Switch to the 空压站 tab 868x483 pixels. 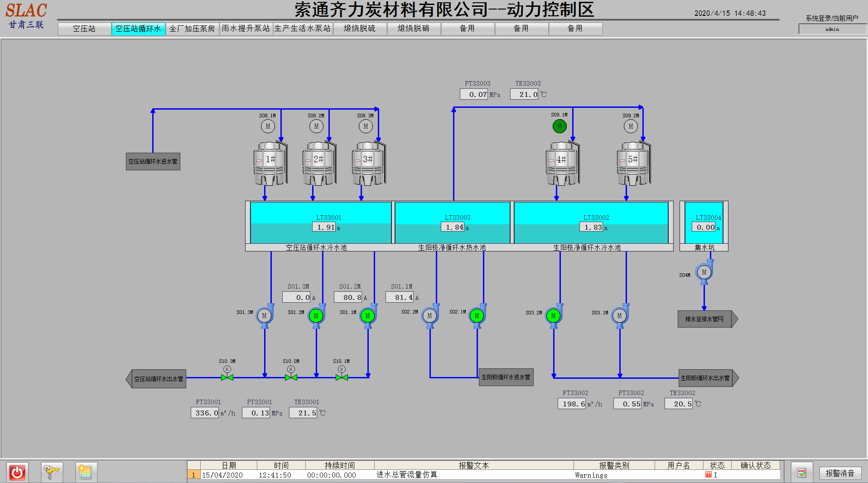click(84, 29)
